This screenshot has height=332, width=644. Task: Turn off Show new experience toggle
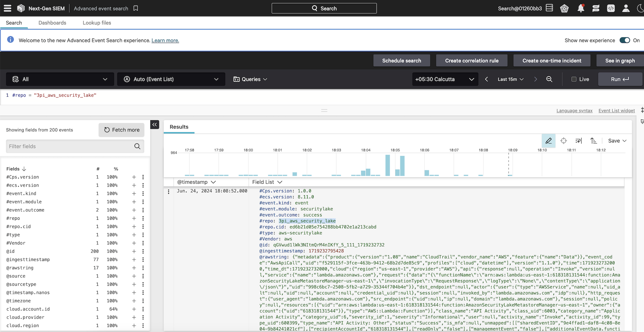(625, 40)
